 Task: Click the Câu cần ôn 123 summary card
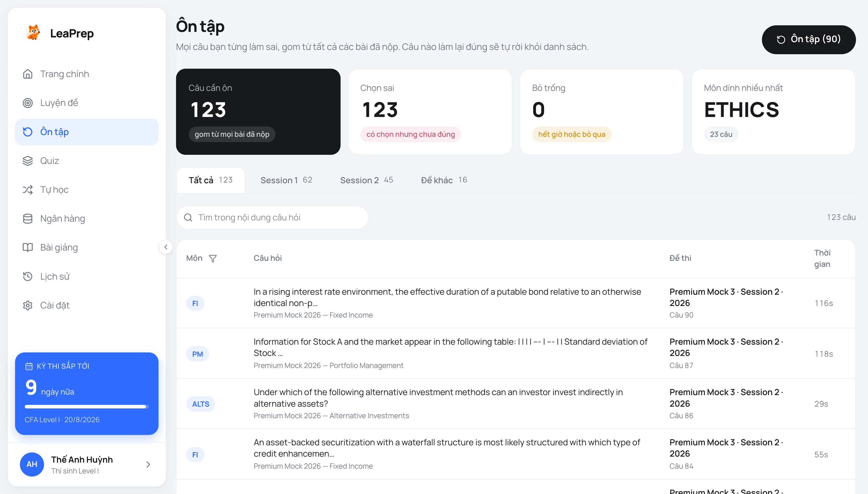258,112
